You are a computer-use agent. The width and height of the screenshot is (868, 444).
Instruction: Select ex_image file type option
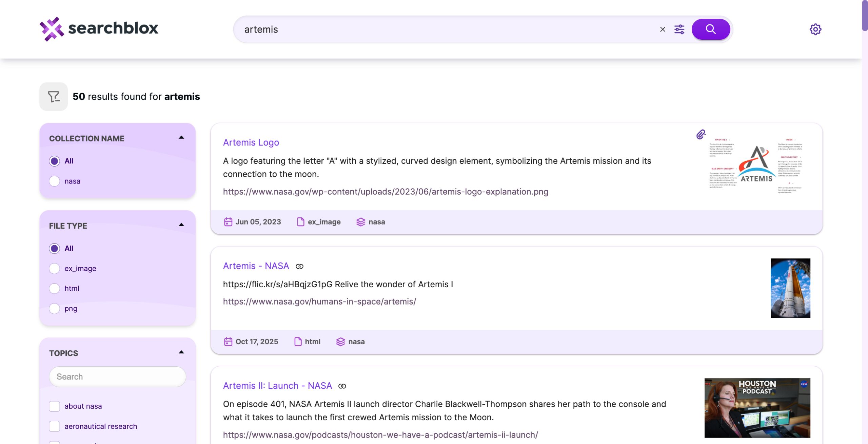tap(54, 268)
